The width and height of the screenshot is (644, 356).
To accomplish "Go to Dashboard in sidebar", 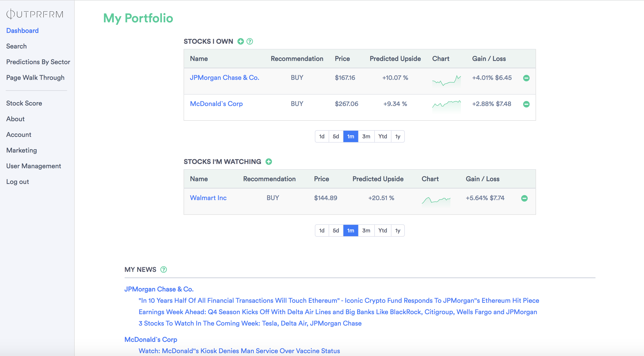I will click(23, 30).
